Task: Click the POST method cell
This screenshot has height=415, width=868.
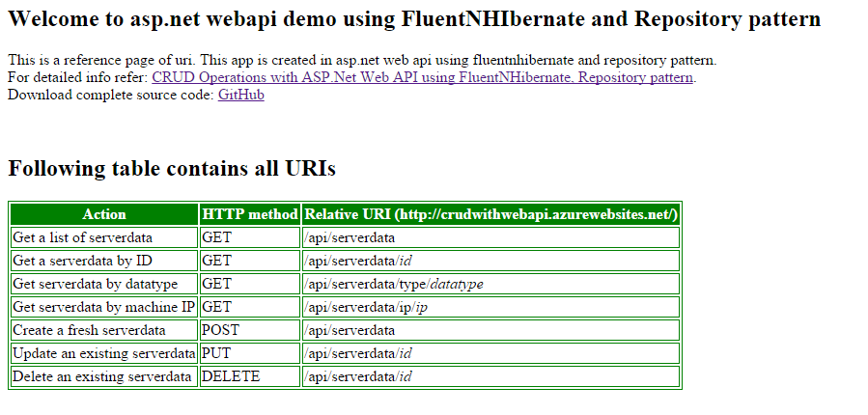Action: point(250,330)
